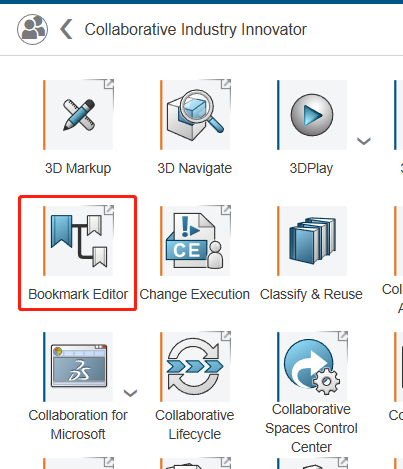Click the 3D Navigate label
The image size is (403, 469).
195,168
